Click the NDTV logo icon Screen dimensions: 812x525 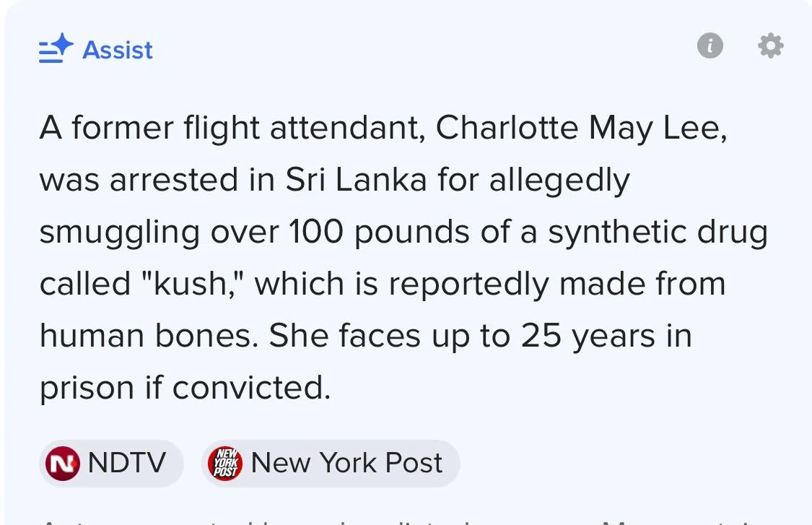(63, 464)
